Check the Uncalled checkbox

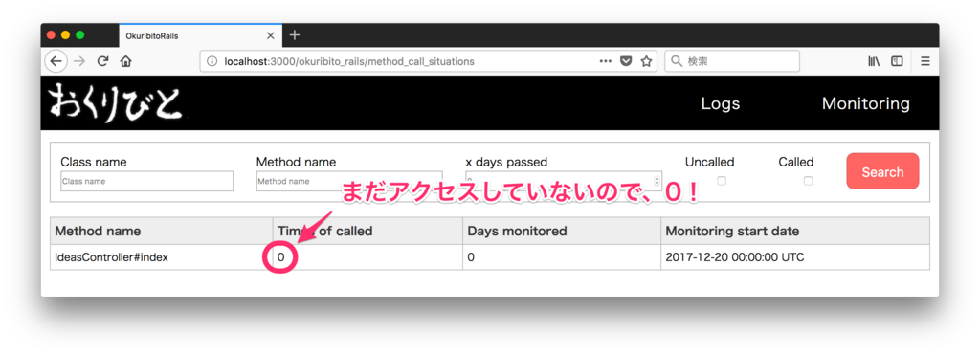[x=722, y=181]
